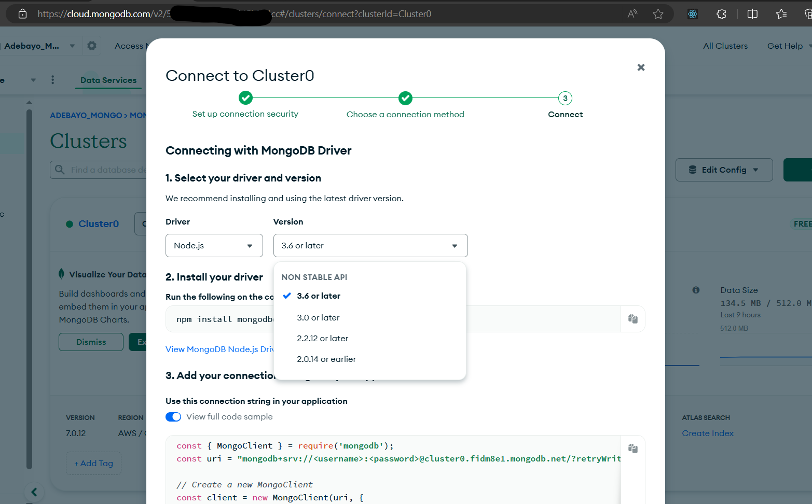
Task: Select the 3.6 or later version option
Action: point(318,296)
